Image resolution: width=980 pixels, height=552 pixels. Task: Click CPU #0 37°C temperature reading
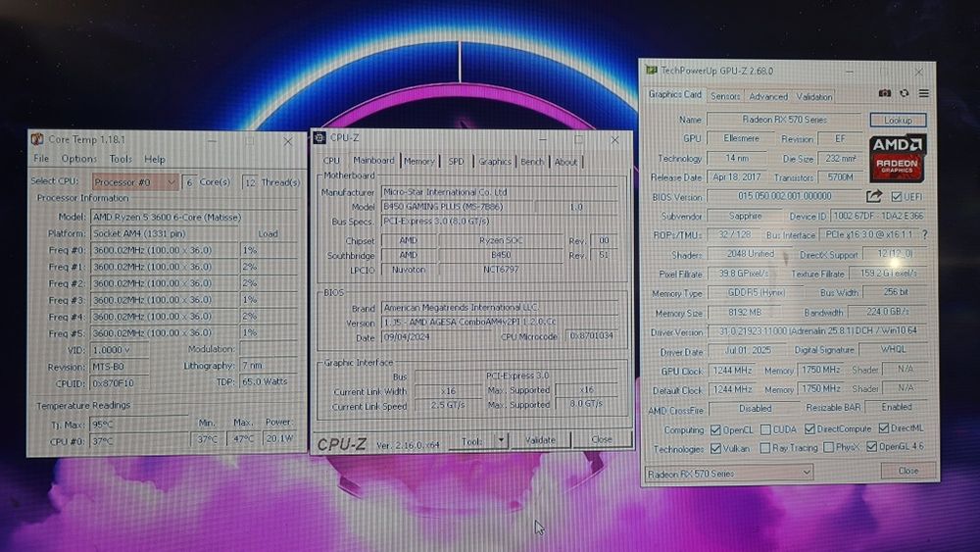tap(139, 441)
